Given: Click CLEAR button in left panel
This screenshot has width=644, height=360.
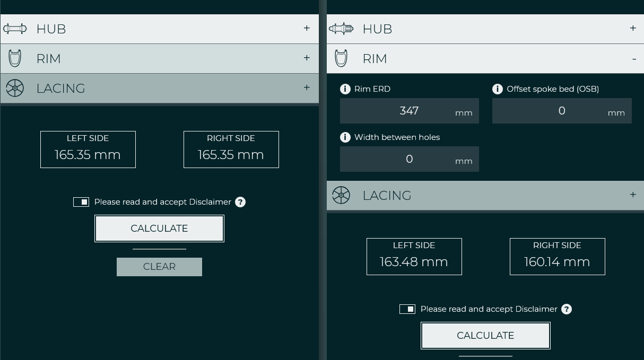Looking at the screenshot, I should (159, 267).
